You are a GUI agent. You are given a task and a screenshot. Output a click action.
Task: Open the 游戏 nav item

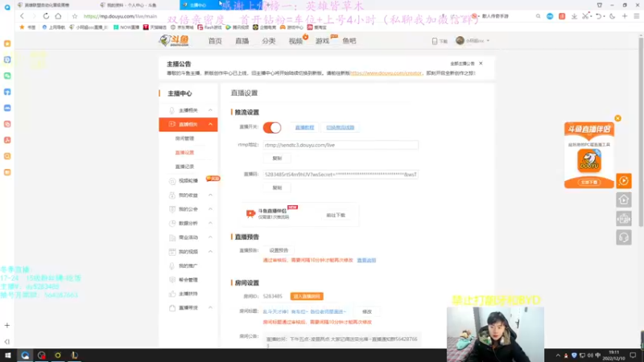[x=323, y=41]
